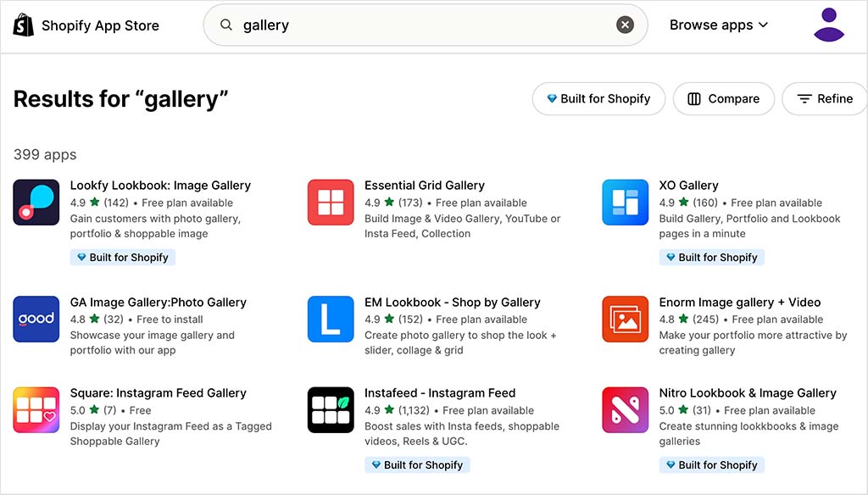The height and width of the screenshot is (495, 868).
Task: Open Essential Grid Gallery app icon
Action: pos(331,203)
